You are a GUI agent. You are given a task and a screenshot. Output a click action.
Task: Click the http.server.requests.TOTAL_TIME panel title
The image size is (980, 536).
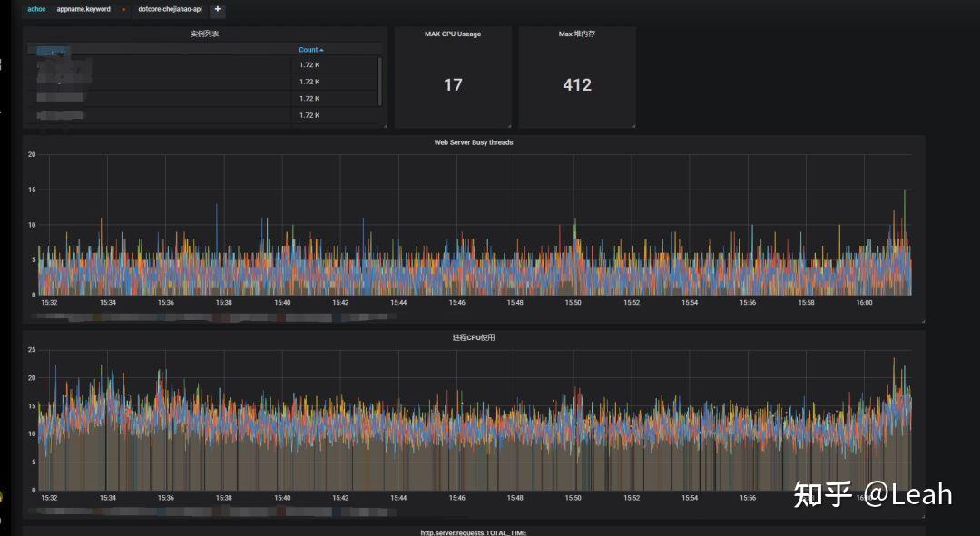click(473, 532)
